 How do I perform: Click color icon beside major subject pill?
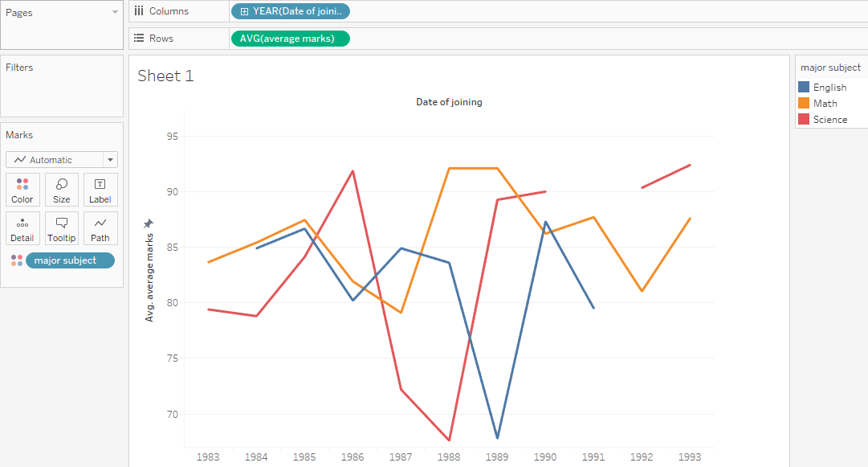[17, 260]
